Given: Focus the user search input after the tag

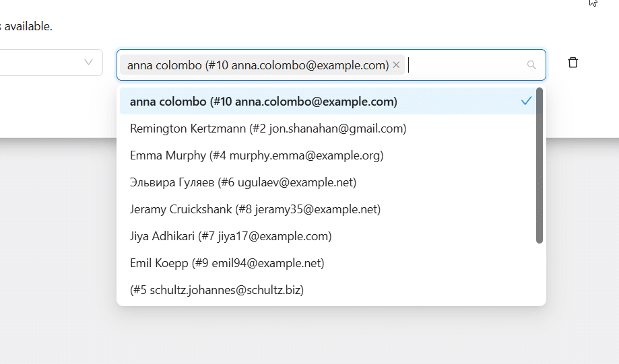Looking at the screenshot, I should point(465,65).
